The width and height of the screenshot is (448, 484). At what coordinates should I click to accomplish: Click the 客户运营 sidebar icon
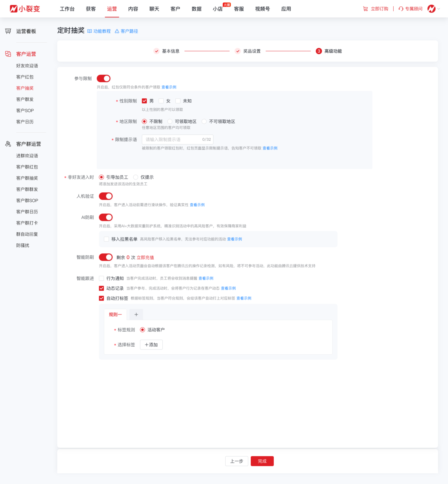(8, 54)
